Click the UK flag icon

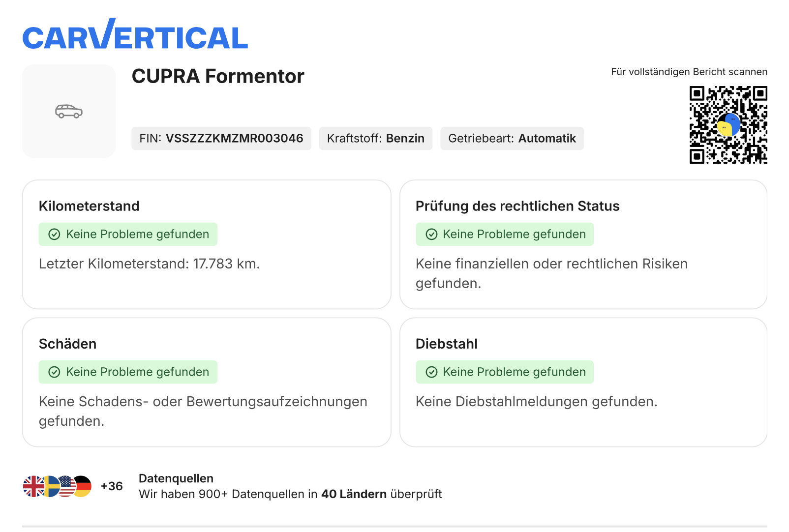(32, 486)
